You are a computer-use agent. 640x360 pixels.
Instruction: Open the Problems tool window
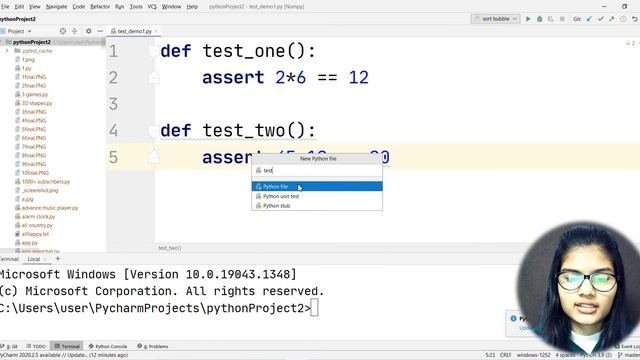pos(153,346)
